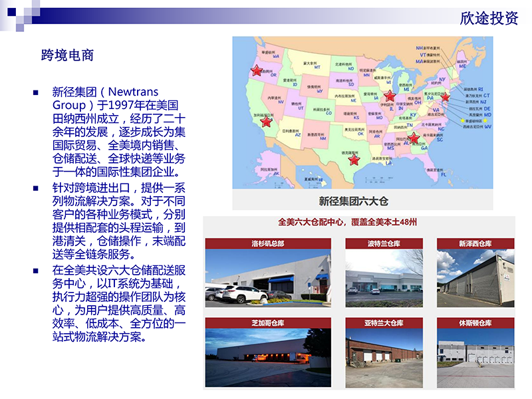The height and width of the screenshot is (399, 532).
Task: Click the paragraph beginning 在全美共设六大仓储
Action: point(119,303)
